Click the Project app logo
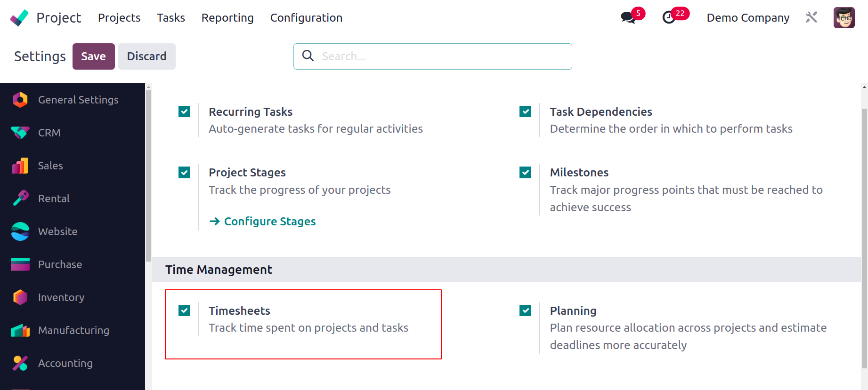The width and height of the screenshot is (868, 390). click(x=19, y=18)
